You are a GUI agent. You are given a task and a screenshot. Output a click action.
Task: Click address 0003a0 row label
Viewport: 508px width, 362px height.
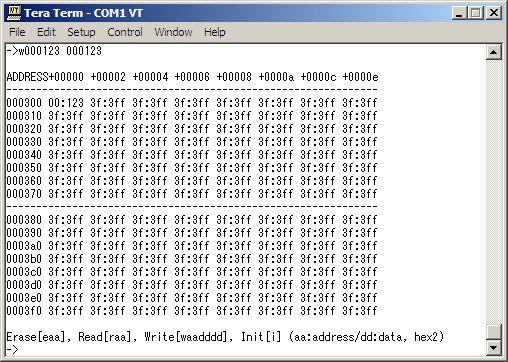pos(24,246)
